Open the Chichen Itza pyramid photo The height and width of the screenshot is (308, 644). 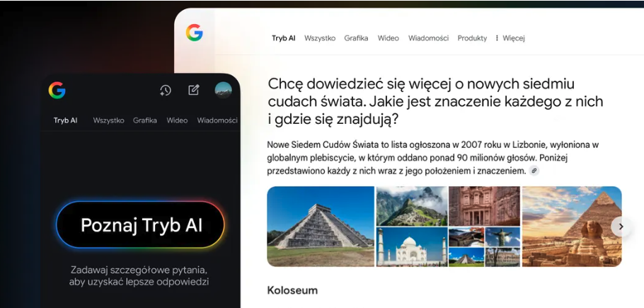321,227
